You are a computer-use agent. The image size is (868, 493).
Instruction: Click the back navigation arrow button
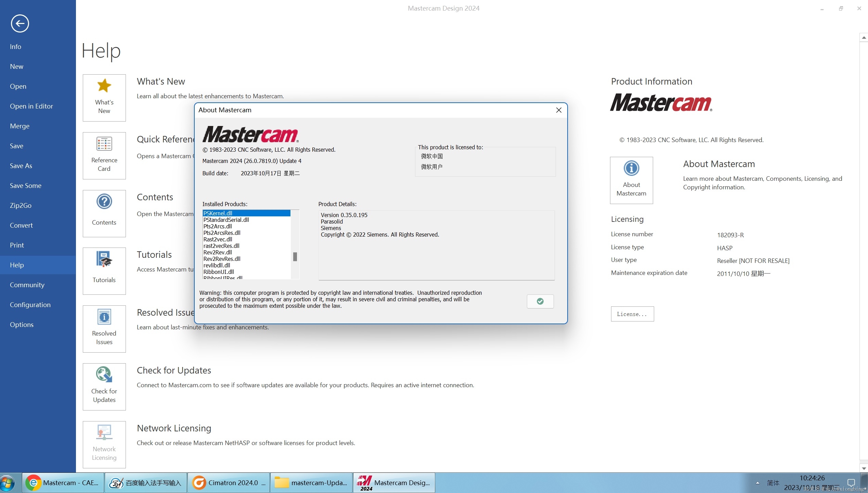tap(20, 23)
